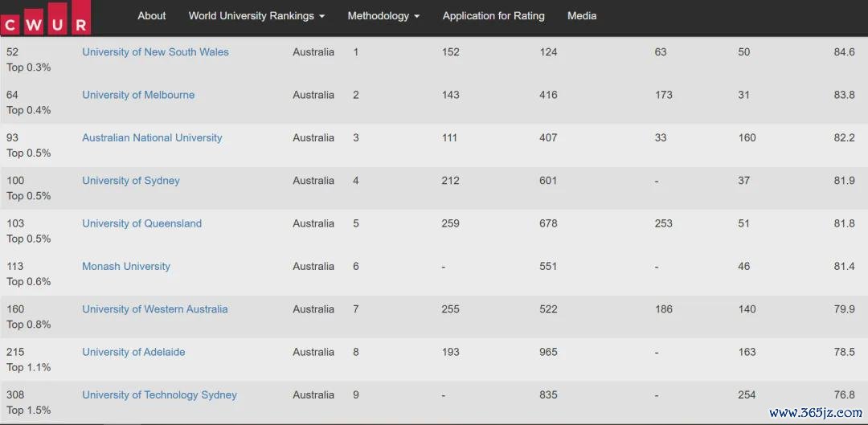The image size is (868, 425).
Task: Open Monash University link
Action: [x=126, y=266]
